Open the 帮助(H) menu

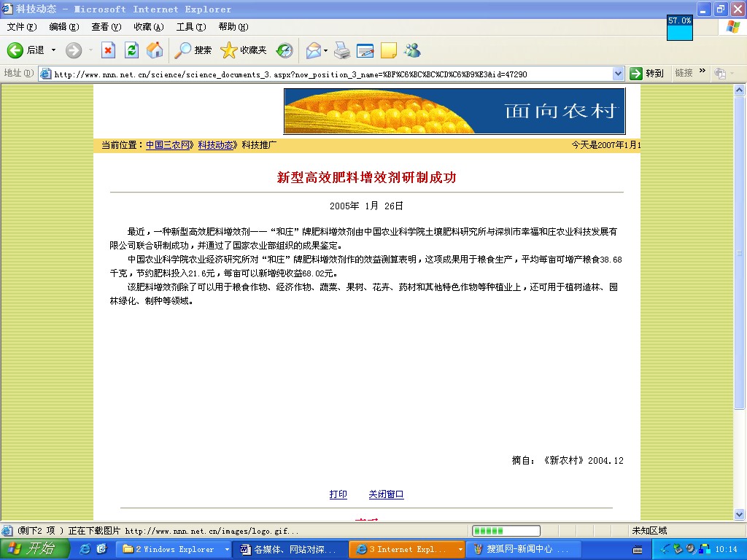coord(233,27)
